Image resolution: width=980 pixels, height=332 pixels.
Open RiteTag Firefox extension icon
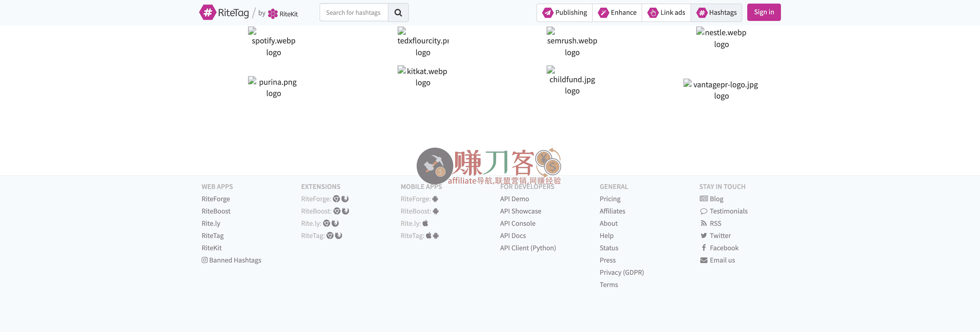(339, 236)
